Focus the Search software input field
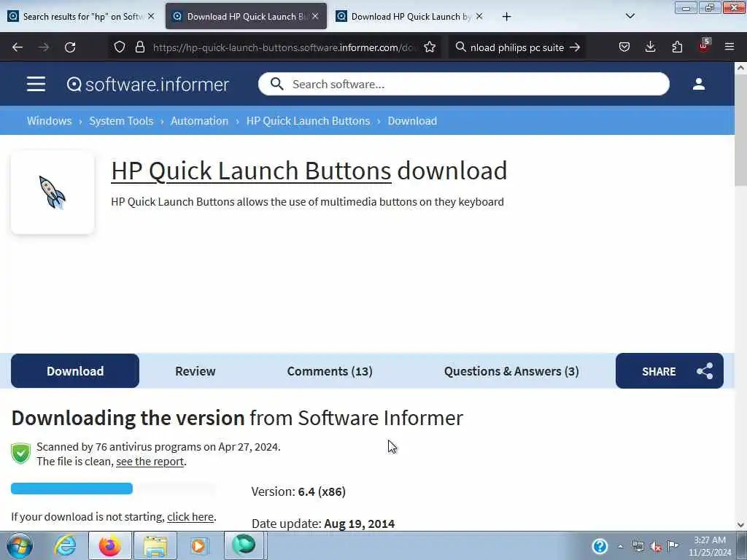Image resolution: width=747 pixels, height=560 pixels. pyautogui.click(x=463, y=85)
